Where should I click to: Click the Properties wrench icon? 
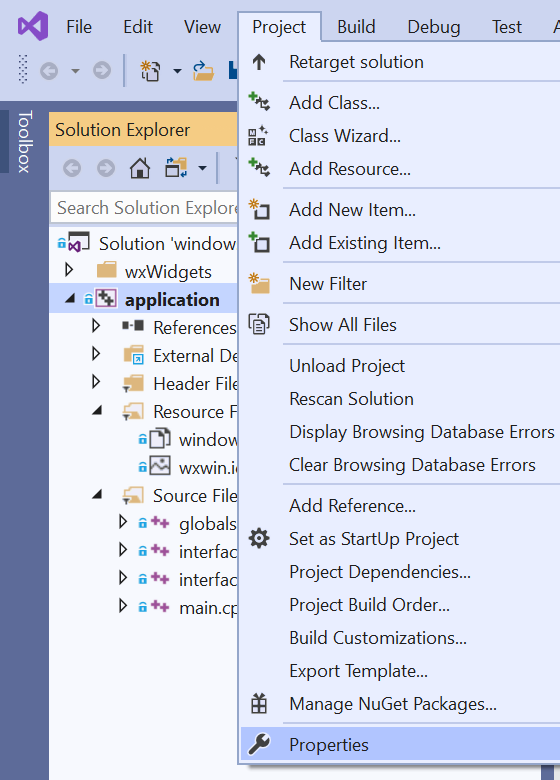click(x=259, y=744)
